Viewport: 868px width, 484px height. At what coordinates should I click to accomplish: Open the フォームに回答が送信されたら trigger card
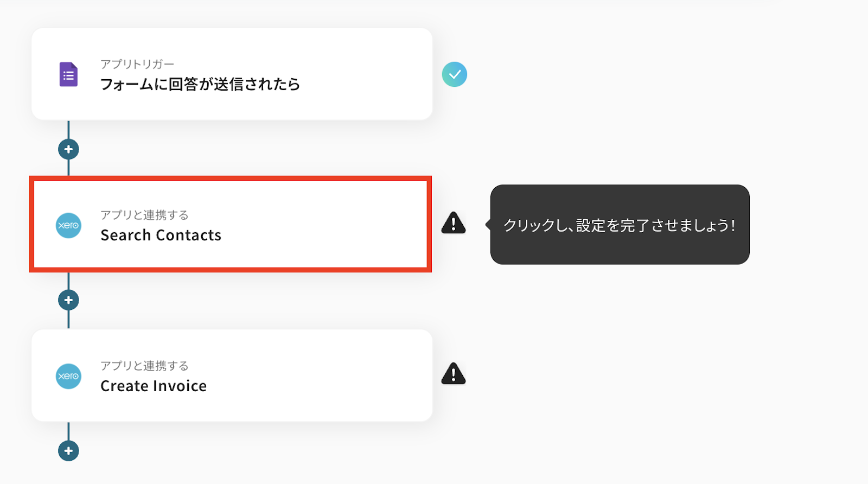pyautogui.click(x=232, y=74)
